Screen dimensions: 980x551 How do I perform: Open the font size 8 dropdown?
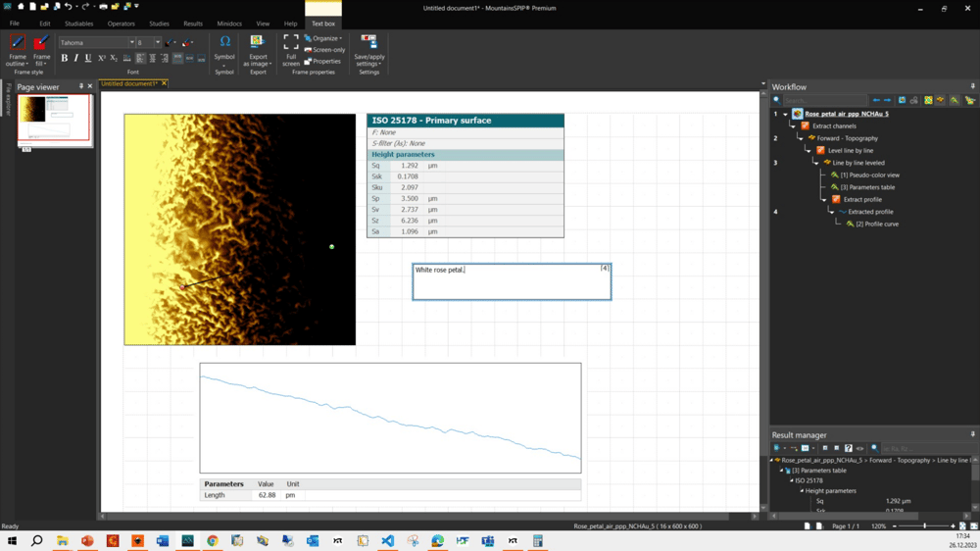[158, 42]
